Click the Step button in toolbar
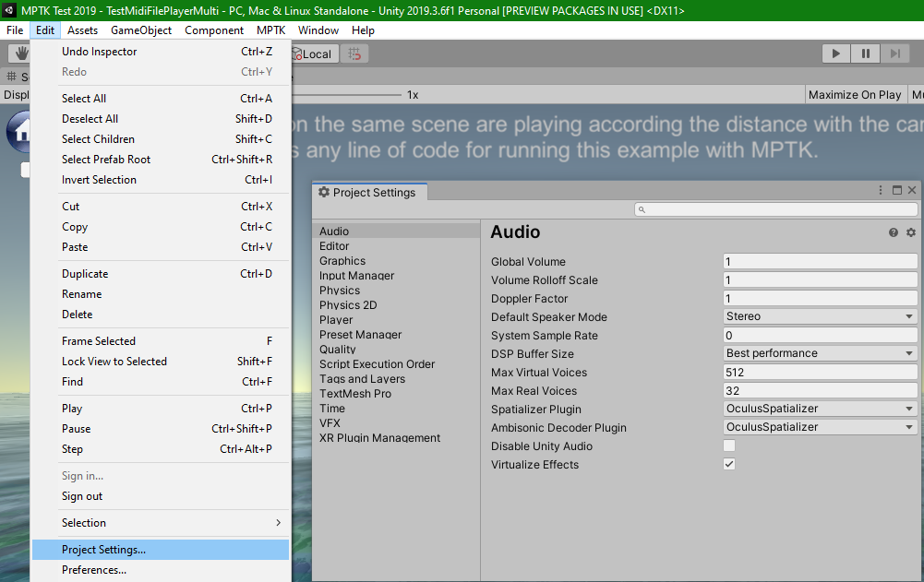The height and width of the screenshot is (582, 924). tap(895, 53)
